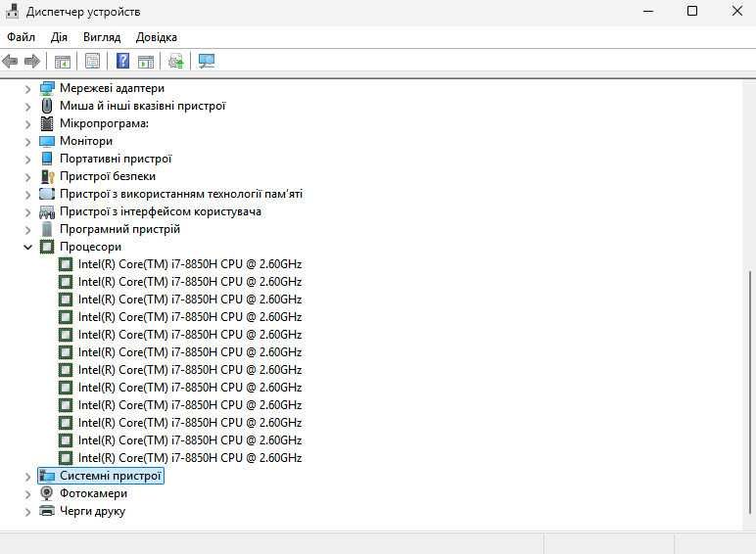Open the Дія menu
Image resolution: width=756 pixels, height=554 pixels.
click(59, 37)
